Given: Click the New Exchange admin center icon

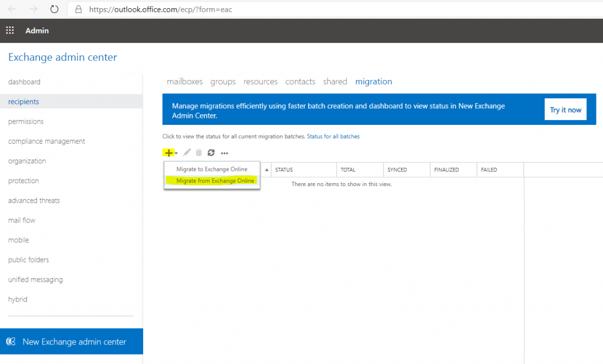Looking at the screenshot, I should pyautogui.click(x=11, y=341).
